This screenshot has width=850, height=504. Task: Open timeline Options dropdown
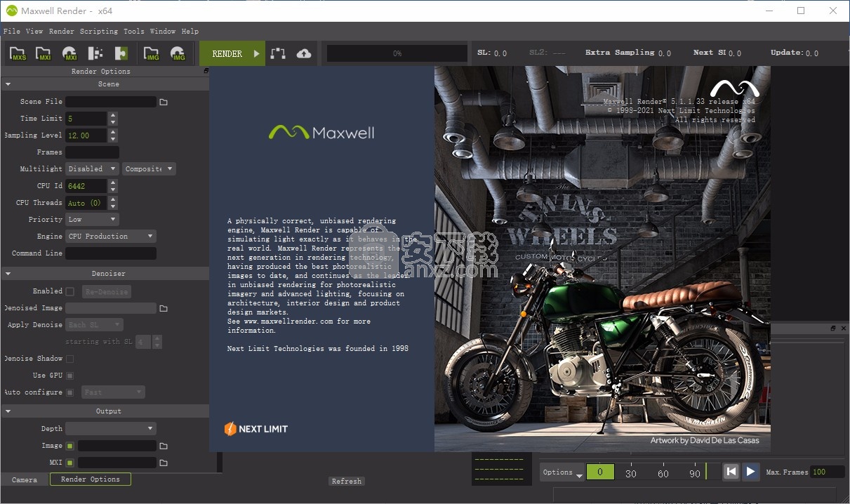point(562,472)
